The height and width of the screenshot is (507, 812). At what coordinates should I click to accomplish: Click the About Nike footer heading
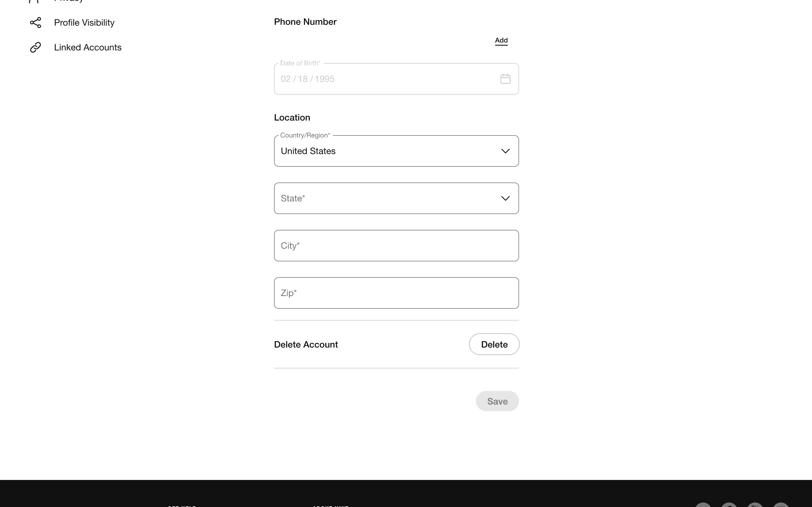(330, 506)
